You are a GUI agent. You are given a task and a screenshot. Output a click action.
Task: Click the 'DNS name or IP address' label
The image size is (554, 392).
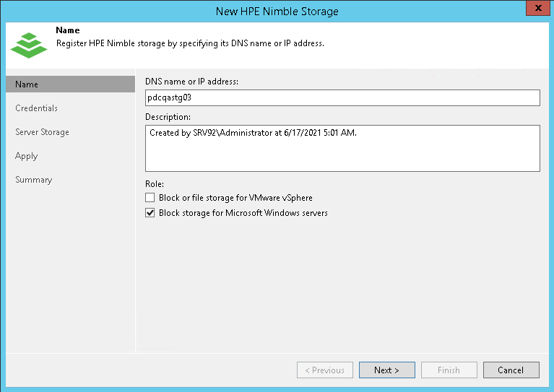(191, 82)
